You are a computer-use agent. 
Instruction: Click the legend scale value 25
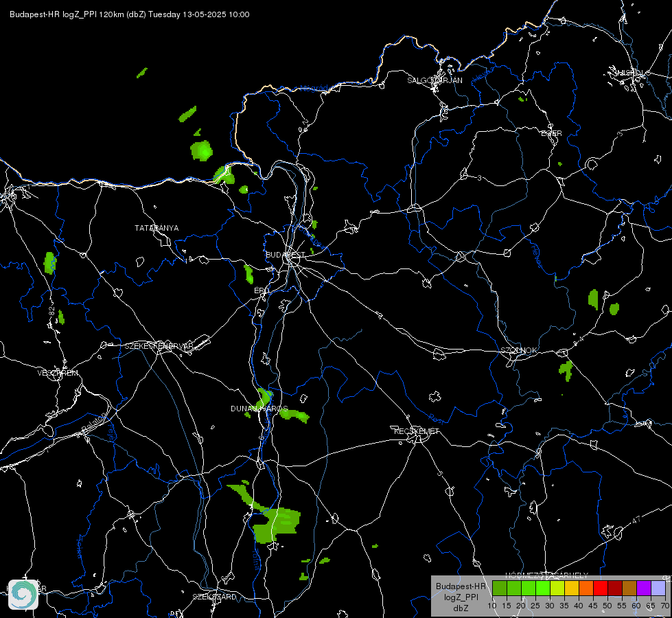(x=535, y=606)
